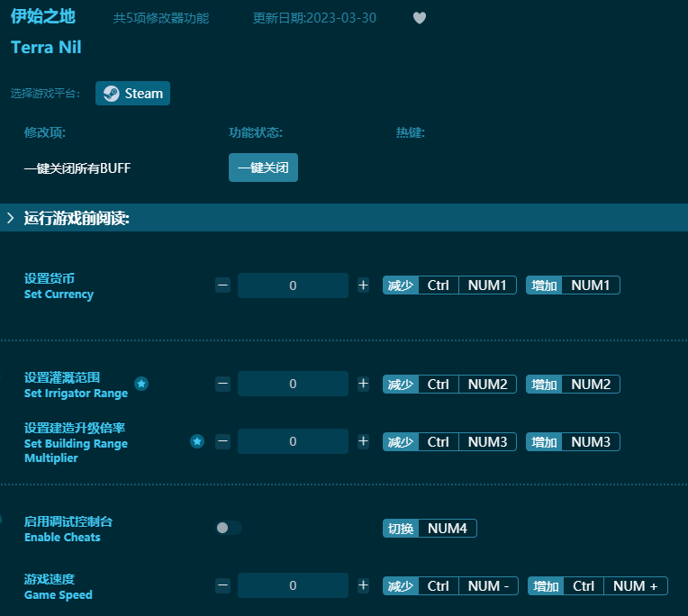Click the 减少 Ctrl NUM3 hotkey box
This screenshot has height=616, width=688.
(449, 442)
